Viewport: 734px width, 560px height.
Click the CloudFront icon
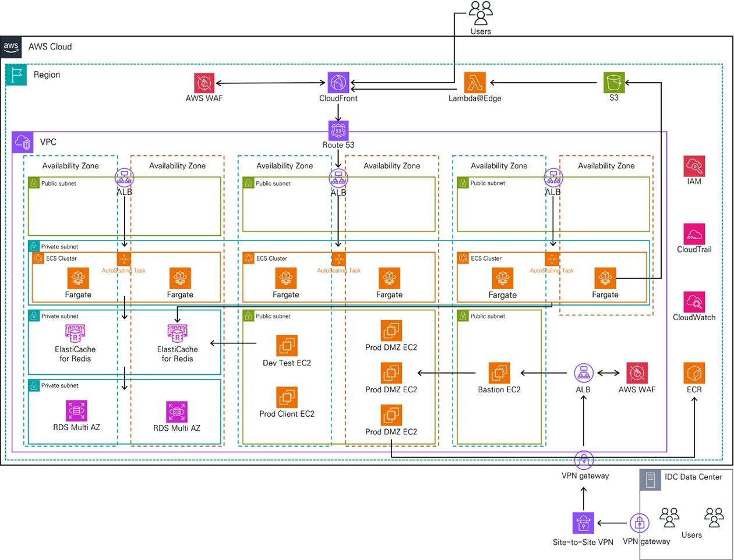(338, 83)
